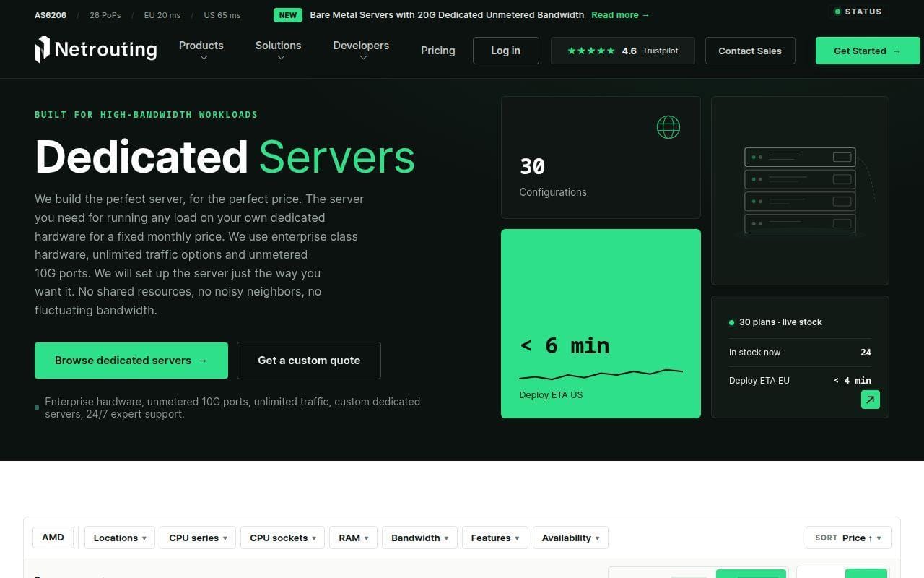Change the Sort by Price option
Screen dimensions: 924x578
click(x=848, y=538)
